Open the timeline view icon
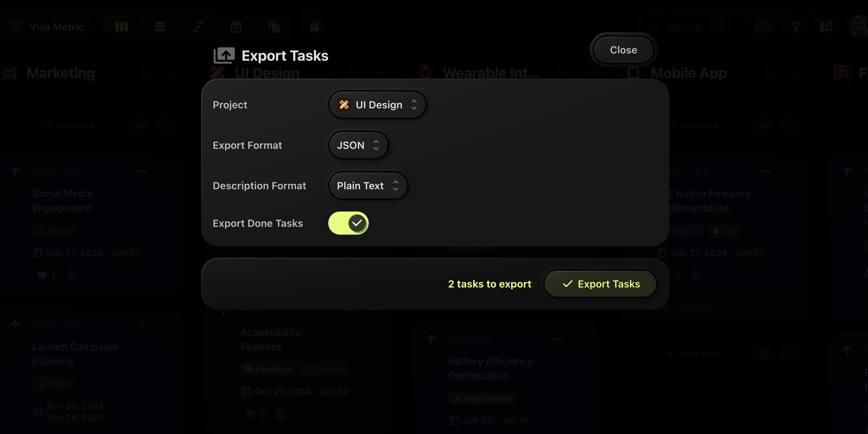This screenshot has width=868, height=434. (x=198, y=27)
